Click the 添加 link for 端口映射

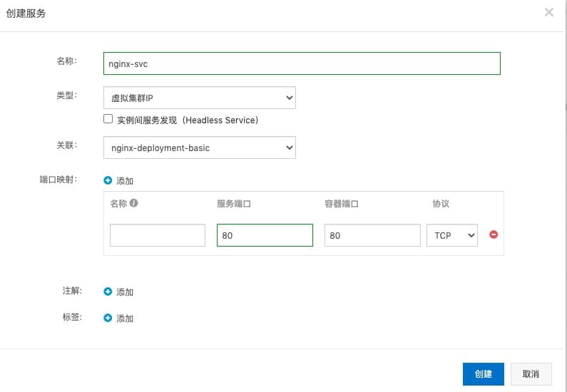[125, 182]
